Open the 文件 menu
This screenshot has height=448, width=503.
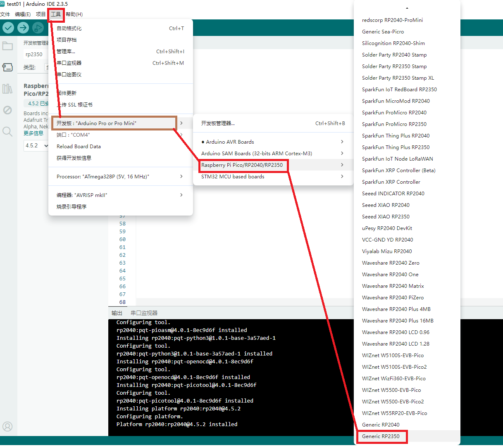click(x=5, y=14)
